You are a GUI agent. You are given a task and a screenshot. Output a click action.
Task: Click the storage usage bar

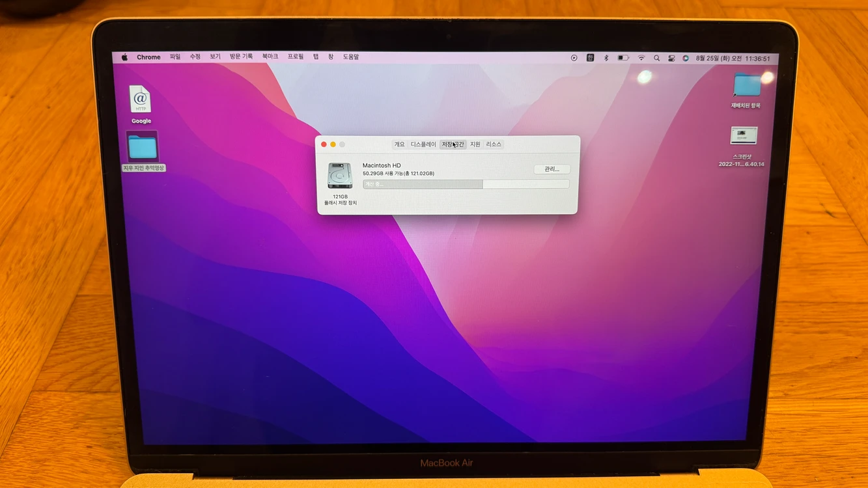(466, 184)
